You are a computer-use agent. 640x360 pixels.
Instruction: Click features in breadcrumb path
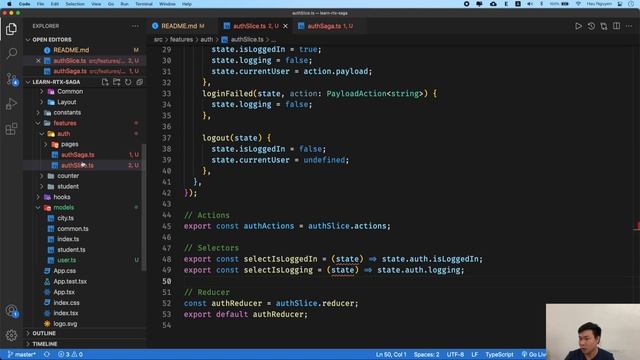(x=181, y=40)
